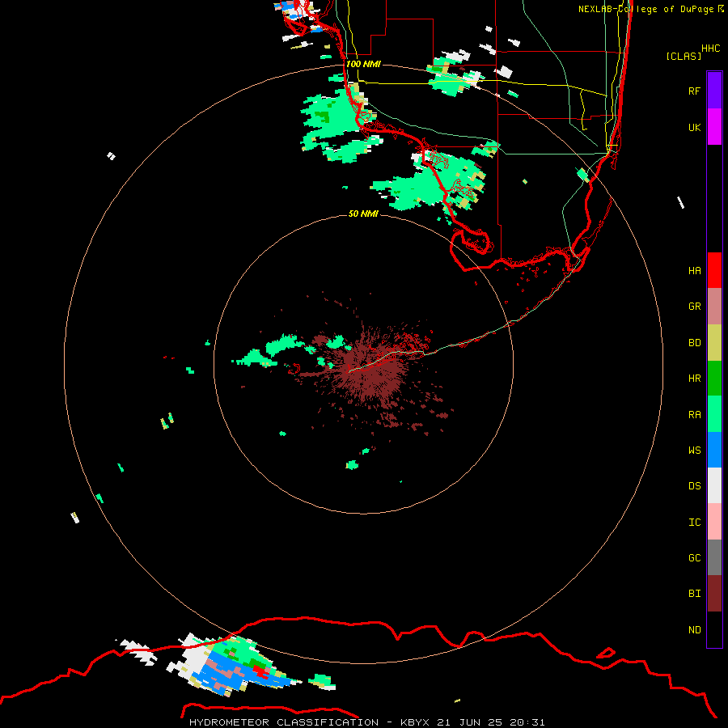Click the RF purple legend swatch

point(714,91)
